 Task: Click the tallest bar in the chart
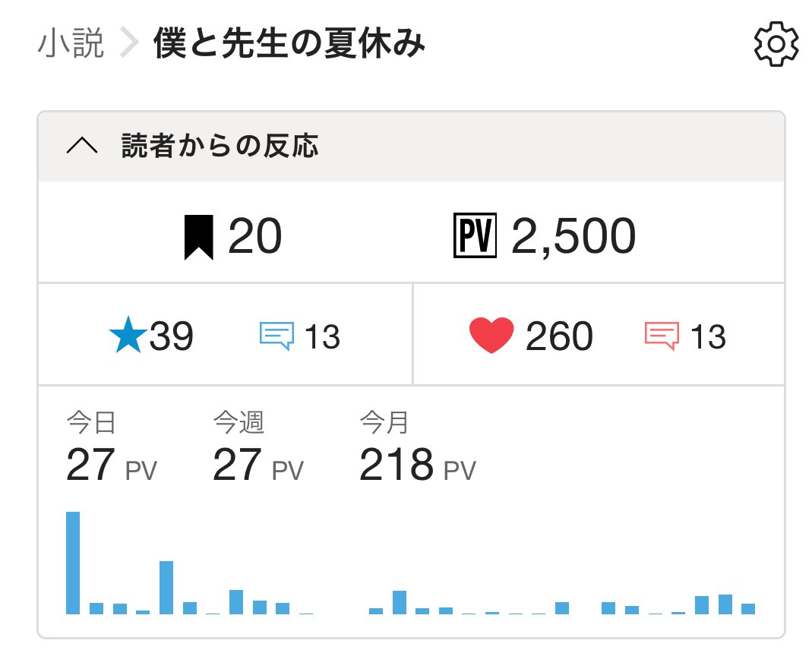pyautogui.click(x=73, y=563)
